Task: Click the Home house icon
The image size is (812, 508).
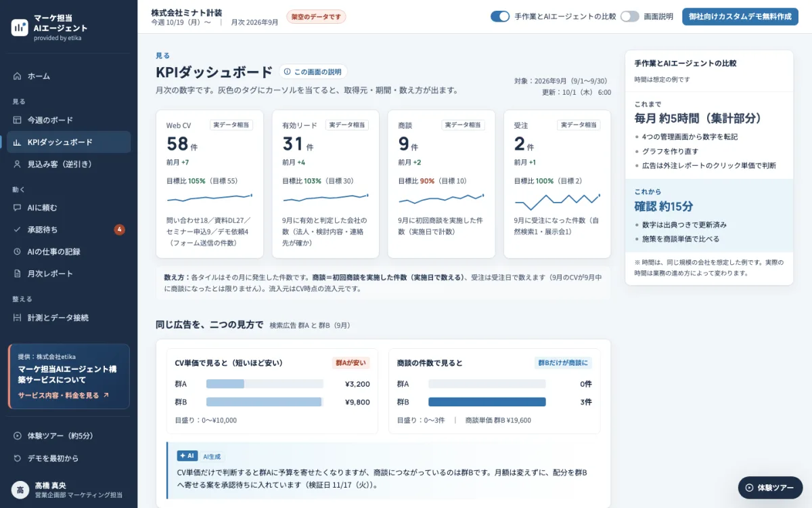Action: coord(18,76)
